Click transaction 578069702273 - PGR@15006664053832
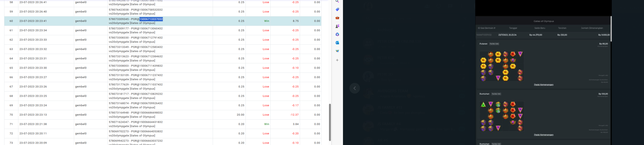The height and width of the screenshot is (145, 644). pyautogui.click(x=136, y=131)
